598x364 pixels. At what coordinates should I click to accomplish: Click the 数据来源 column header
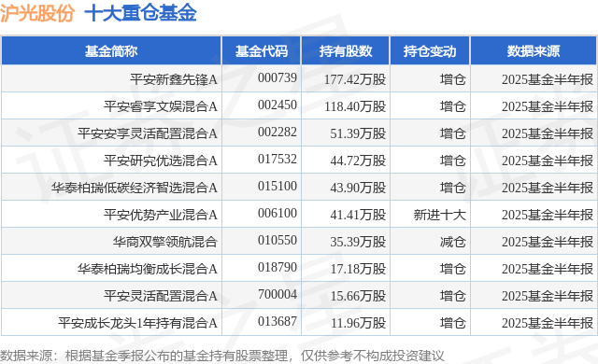(534, 51)
